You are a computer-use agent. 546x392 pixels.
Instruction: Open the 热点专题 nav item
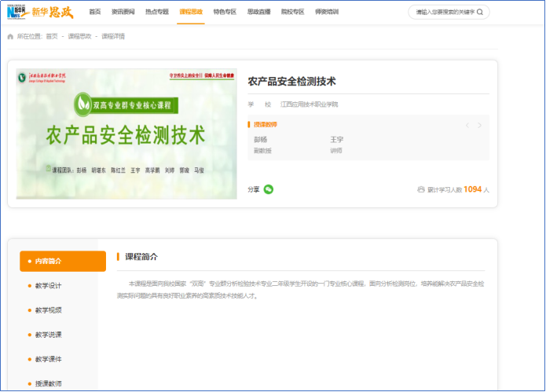pos(157,12)
